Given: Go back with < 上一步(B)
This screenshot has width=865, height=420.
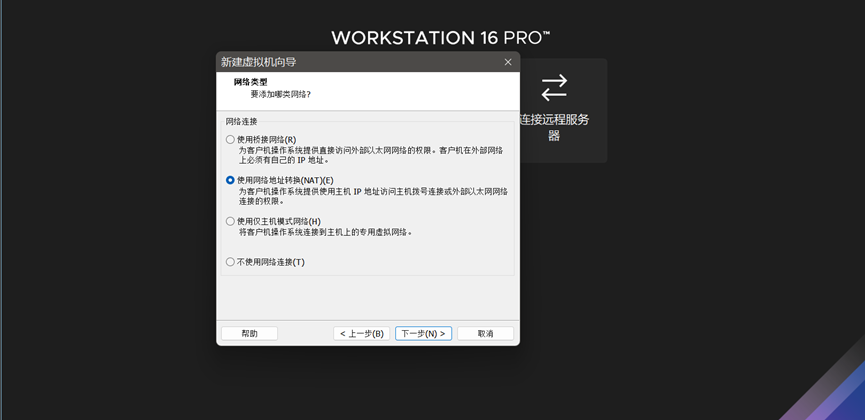Looking at the screenshot, I should 361,333.
